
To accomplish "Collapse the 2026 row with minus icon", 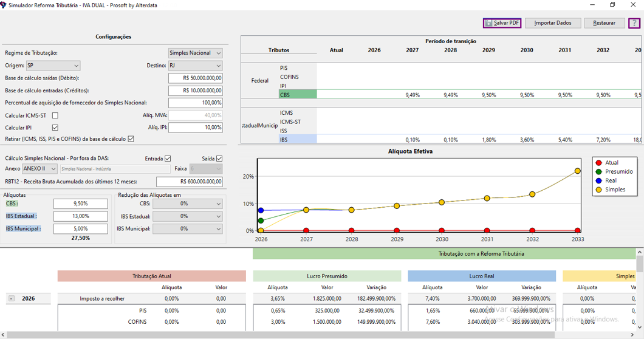I will tap(12, 299).
